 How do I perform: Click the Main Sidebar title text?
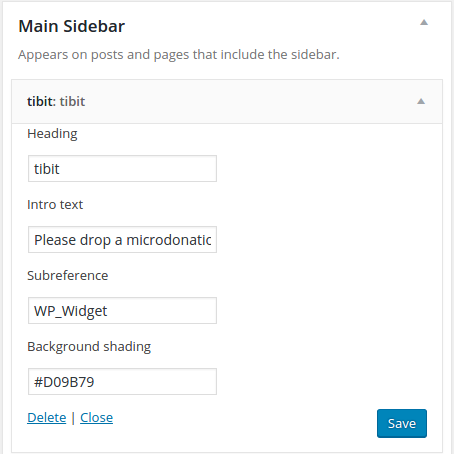72,26
